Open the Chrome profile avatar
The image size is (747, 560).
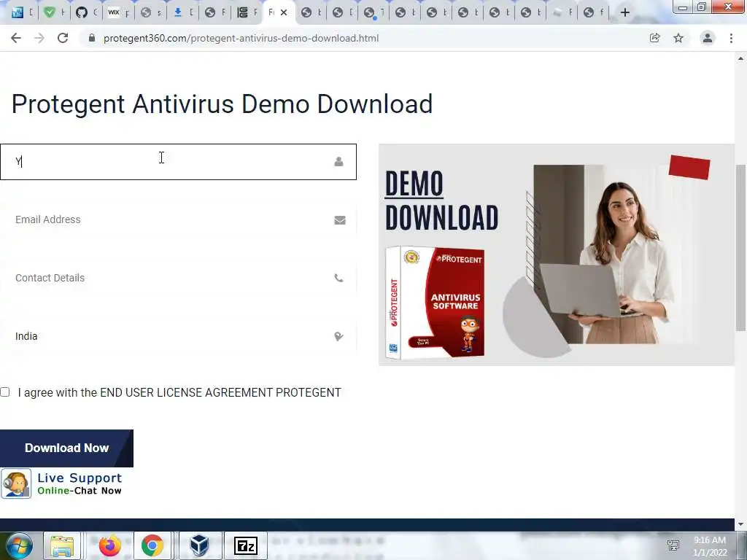click(x=708, y=38)
